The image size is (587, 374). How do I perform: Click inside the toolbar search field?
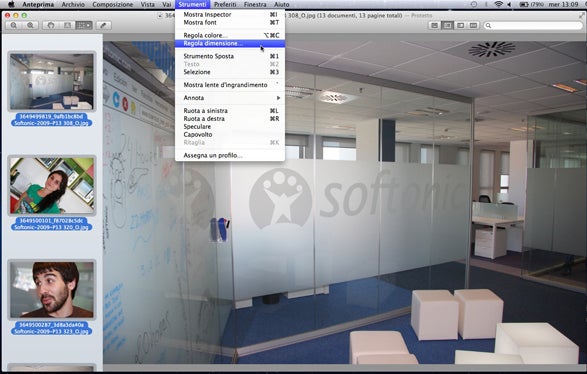click(533, 25)
